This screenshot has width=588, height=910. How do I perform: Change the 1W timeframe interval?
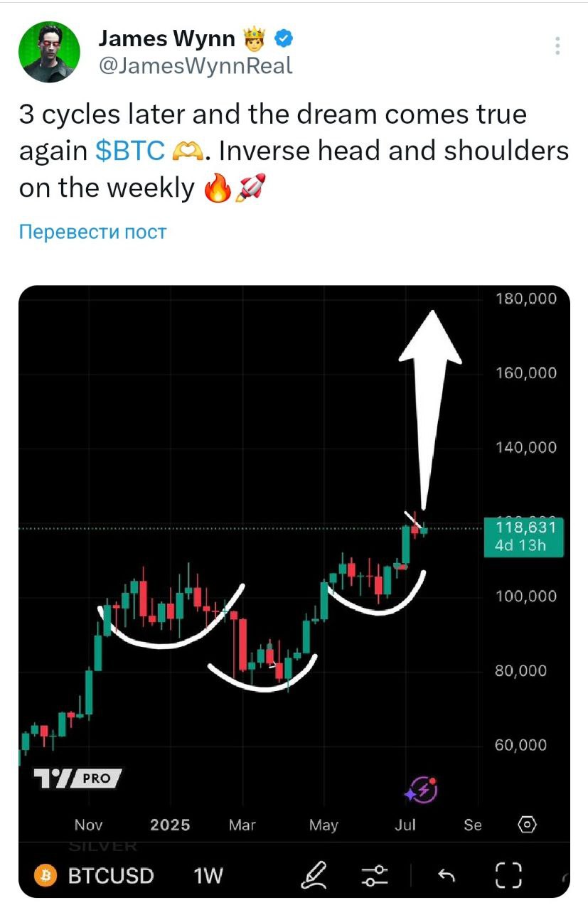[x=208, y=876]
